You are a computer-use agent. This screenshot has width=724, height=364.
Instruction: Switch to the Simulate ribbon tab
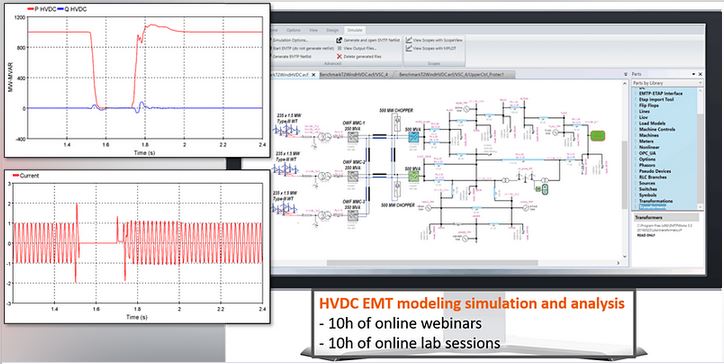[355, 30]
